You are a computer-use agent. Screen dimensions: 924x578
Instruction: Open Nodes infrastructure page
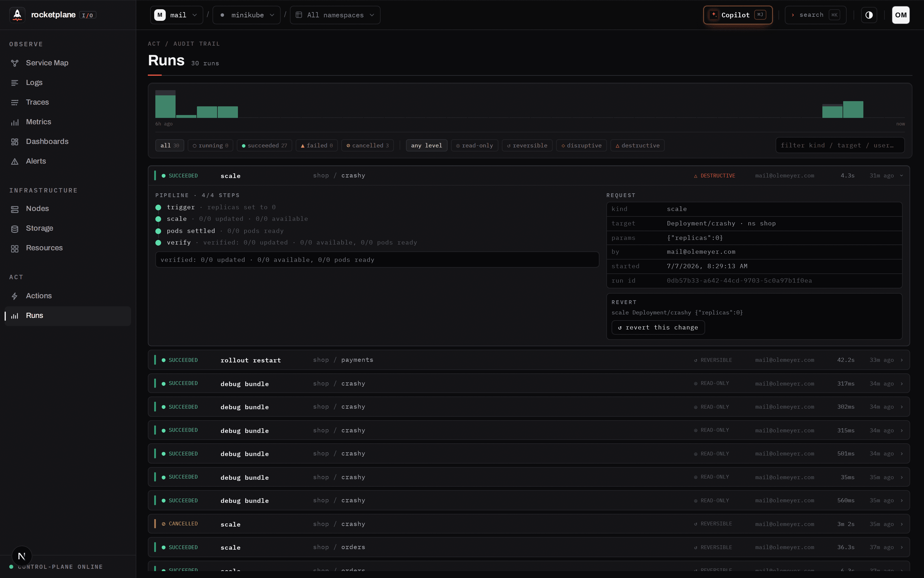click(x=68, y=209)
